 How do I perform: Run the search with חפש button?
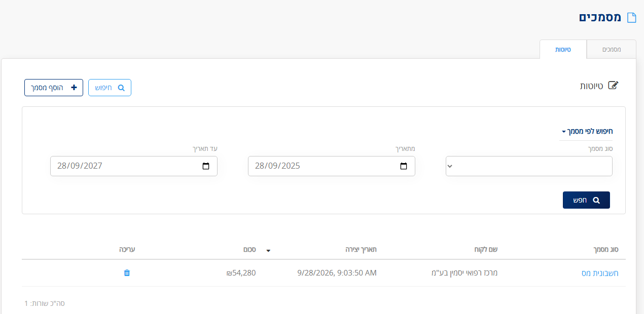coord(586,200)
